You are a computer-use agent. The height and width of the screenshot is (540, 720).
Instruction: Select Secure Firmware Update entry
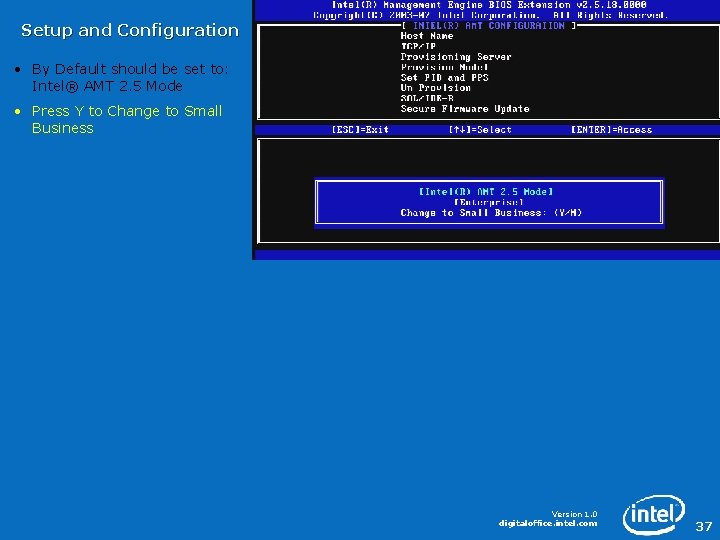coord(465,109)
